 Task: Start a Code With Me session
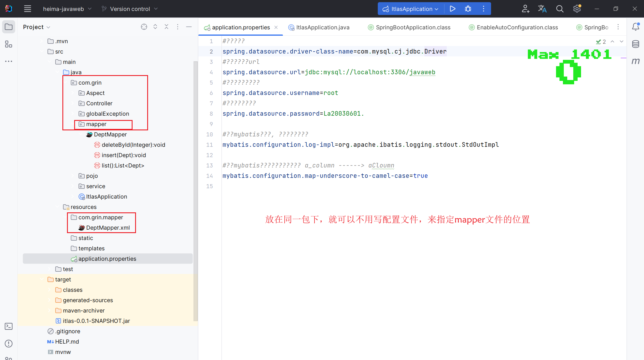click(x=525, y=9)
